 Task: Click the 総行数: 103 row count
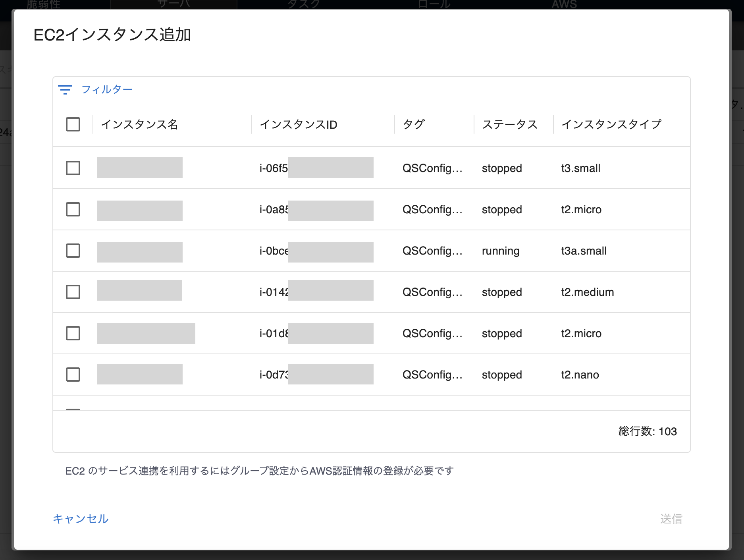pyautogui.click(x=648, y=431)
